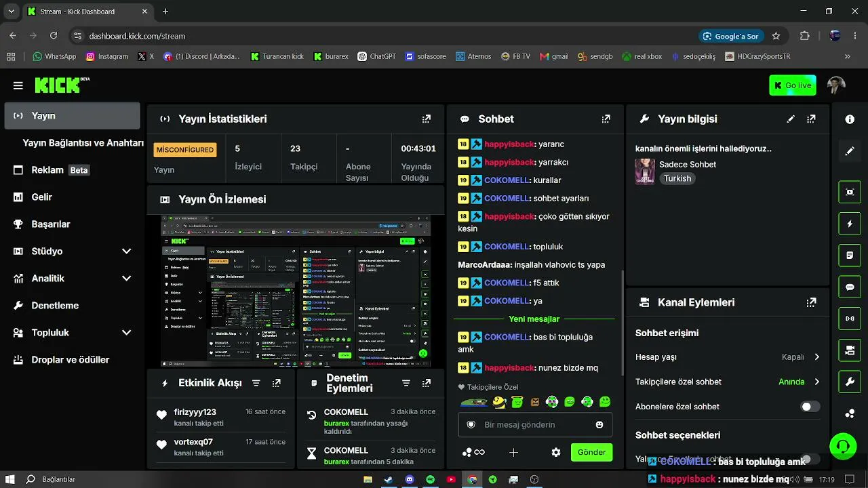This screenshot has height=488, width=868.
Task: Open the hamburger menu beside the Kick logo
Action: coord(18,85)
